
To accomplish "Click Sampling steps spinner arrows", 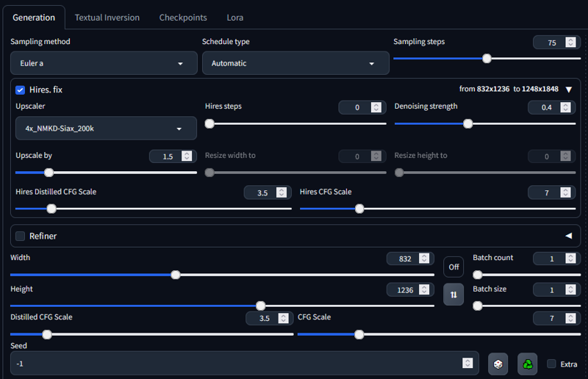I will click(x=570, y=43).
